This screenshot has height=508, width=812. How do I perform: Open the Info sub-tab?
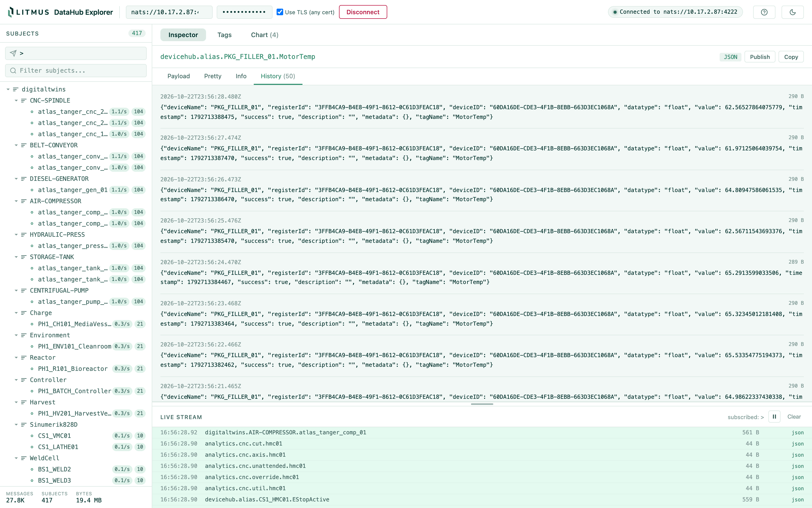click(241, 76)
